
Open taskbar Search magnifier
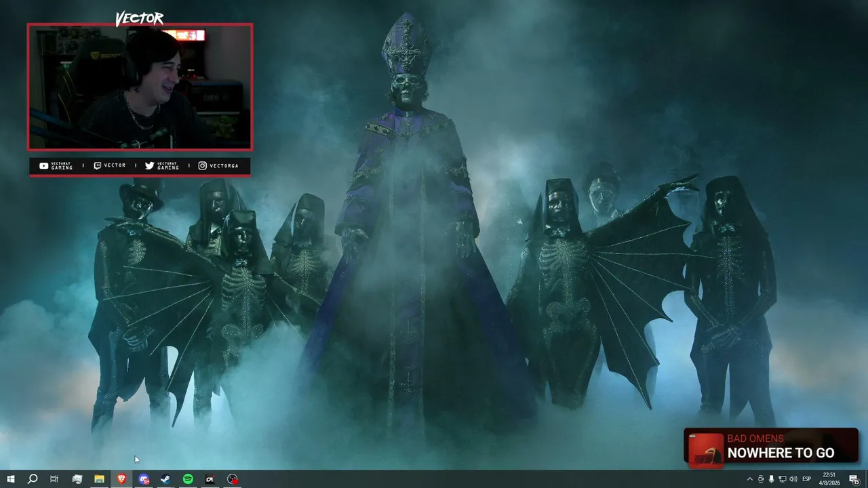tap(32, 479)
